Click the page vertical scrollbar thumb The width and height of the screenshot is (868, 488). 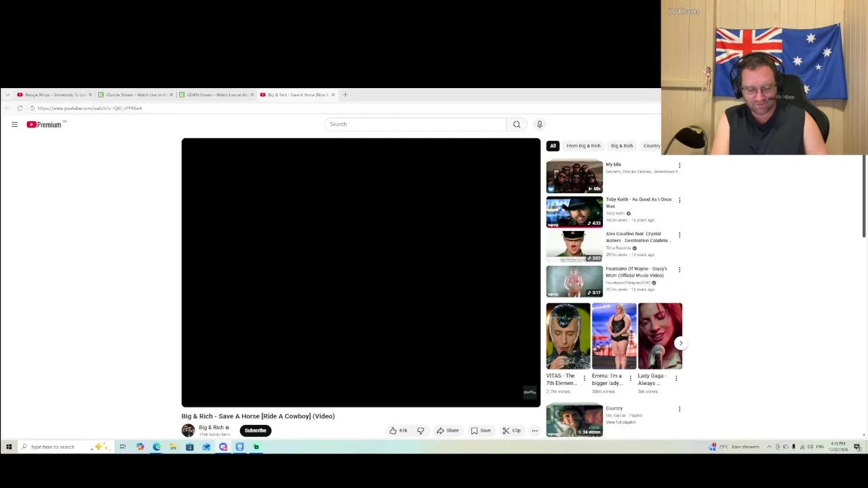tap(865, 197)
